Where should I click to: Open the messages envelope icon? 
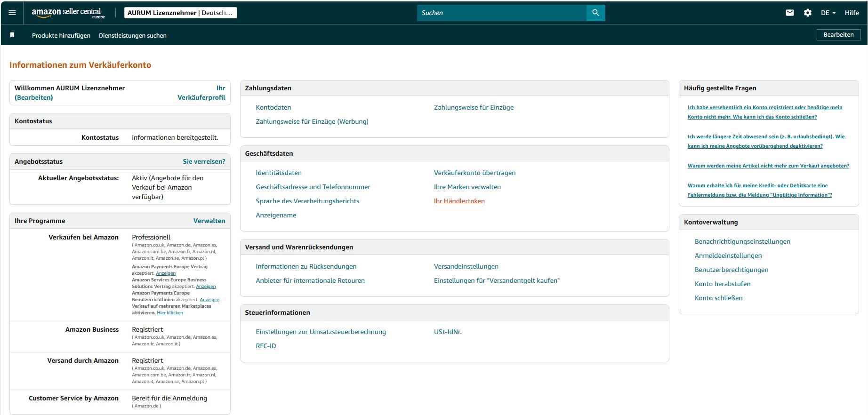point(790,13)
